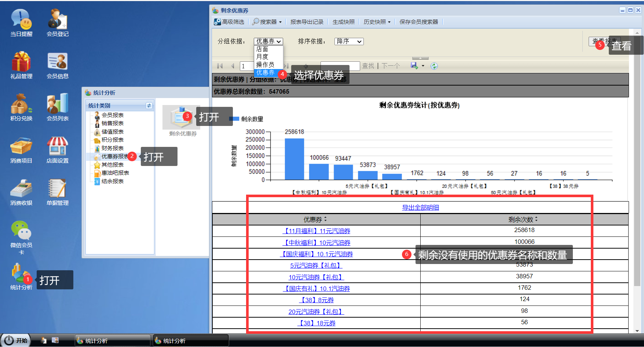Open 积分兑换 points exchange icon

pyautogui.click(x=21, y=107)
